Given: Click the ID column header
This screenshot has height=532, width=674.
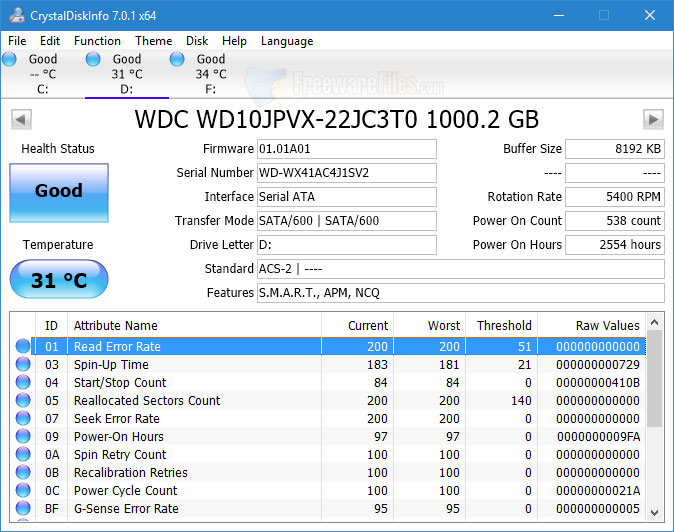Looking at the screenshot, I should pyautogui.click(x=51, y=325).
